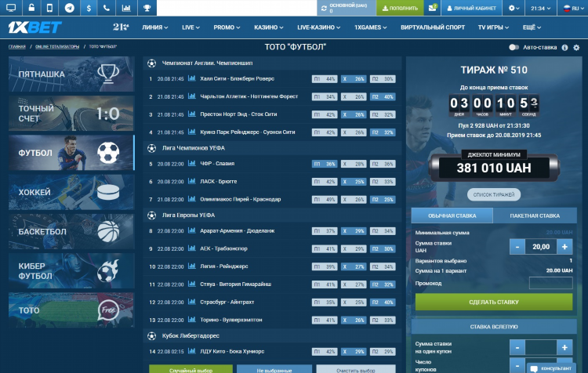
Task: Select П2 25% for Олимпиакос Пирей - Краснодар
Action: [383, 200]
